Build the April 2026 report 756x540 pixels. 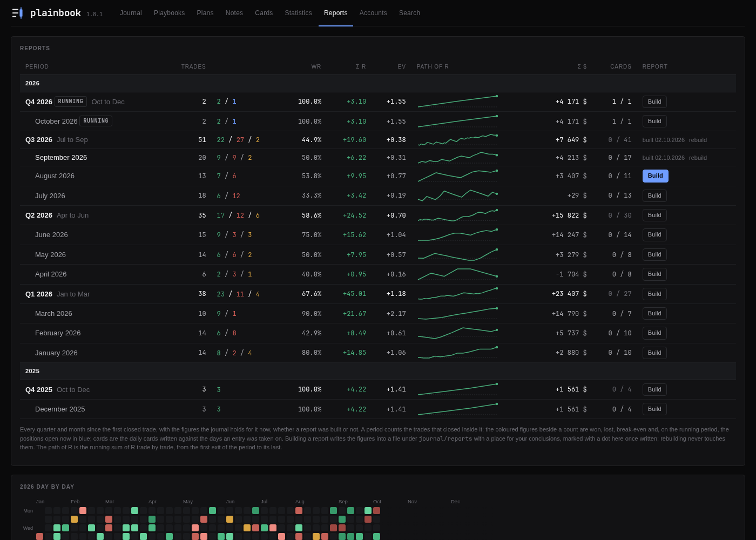coord(654,274)
